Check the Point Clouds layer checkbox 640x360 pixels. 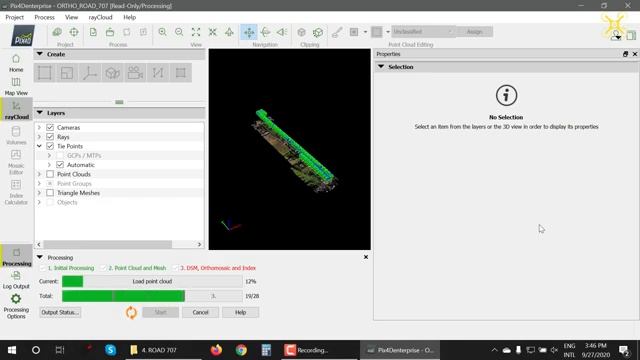tap(50, 174)
